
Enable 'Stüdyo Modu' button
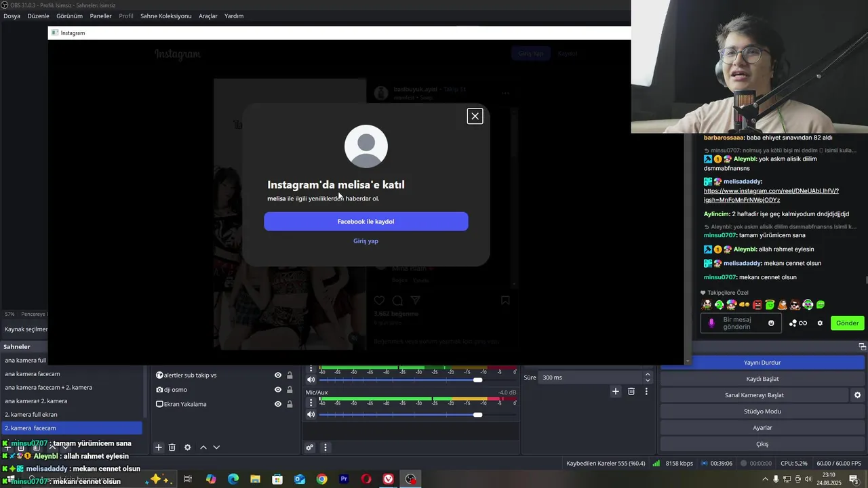(x=762, y=411)
